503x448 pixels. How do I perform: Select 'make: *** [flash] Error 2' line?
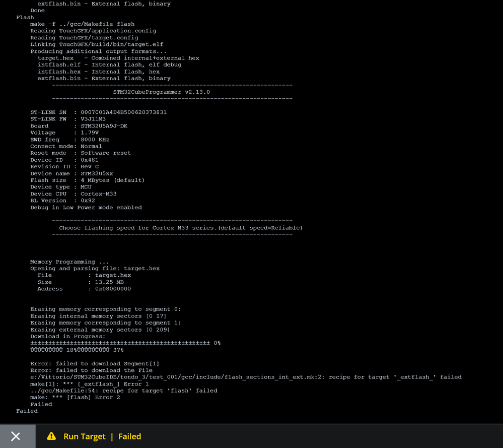pos(76,398)
